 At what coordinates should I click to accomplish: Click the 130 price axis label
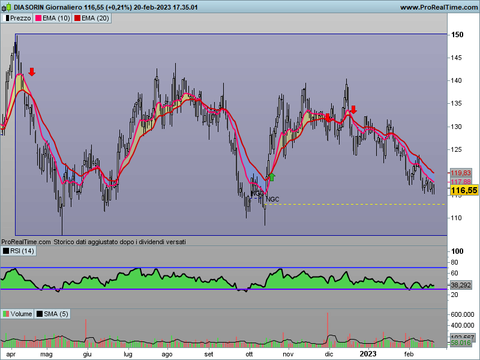[x=456, y=127]
